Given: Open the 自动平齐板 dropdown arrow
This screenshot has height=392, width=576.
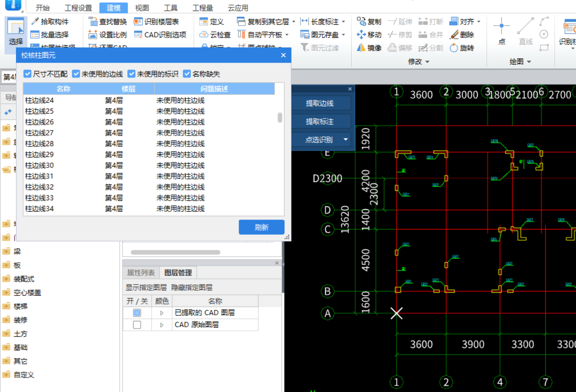Looking at the screenshot, I should click(x=287, y=35).
